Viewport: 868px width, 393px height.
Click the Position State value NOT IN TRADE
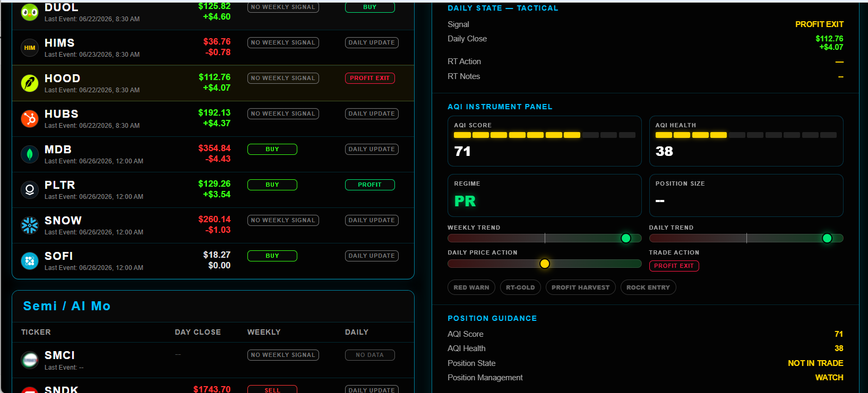(x=815, y=363)
